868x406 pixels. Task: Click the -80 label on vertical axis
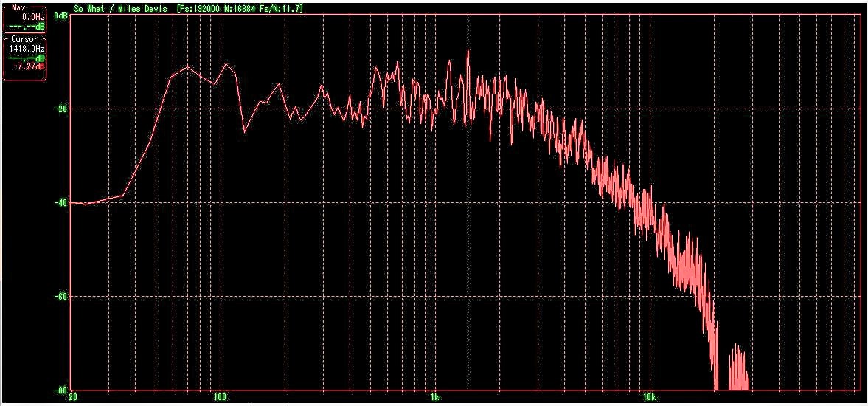(61, 389)
